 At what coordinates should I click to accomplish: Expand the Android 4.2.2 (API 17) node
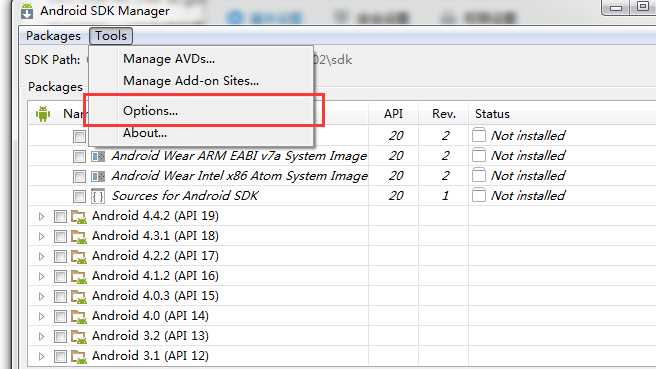tap(41, 256)
